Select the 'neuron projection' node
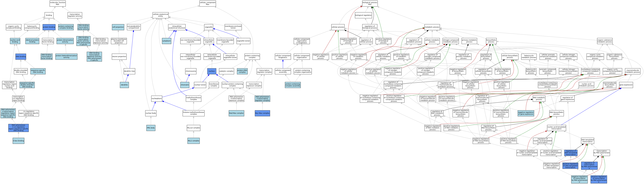The height and width of the screenshot is (184, 644). [119, 57]
